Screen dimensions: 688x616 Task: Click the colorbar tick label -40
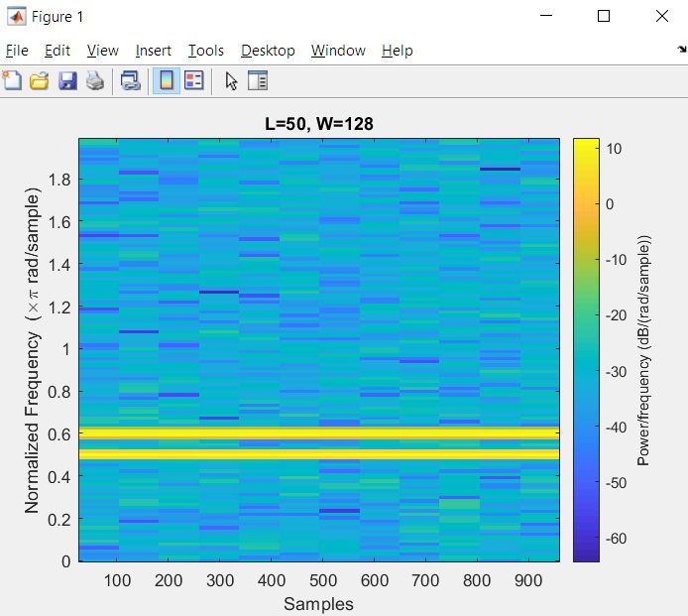pyautogui.click(x=616, y=428)
